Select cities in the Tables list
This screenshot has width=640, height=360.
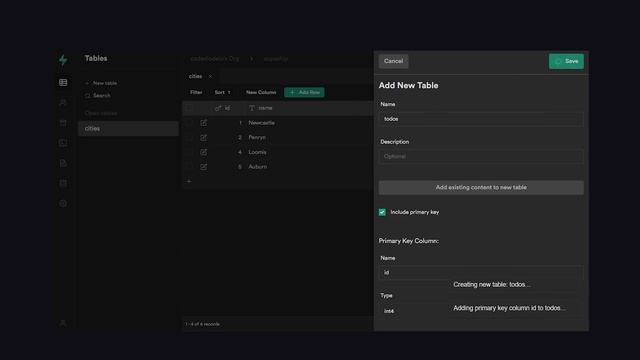click(x=128, y=129)
